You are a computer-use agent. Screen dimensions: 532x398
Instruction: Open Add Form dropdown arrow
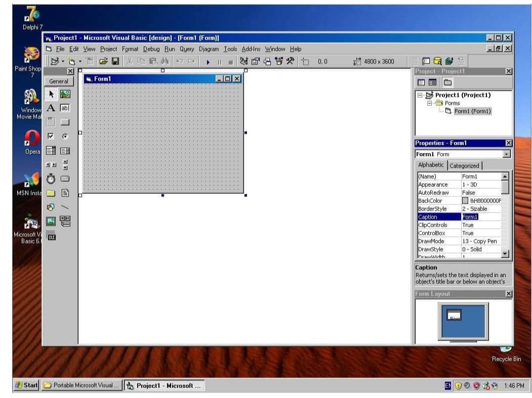pyautogui.click(x=80, y=62)
